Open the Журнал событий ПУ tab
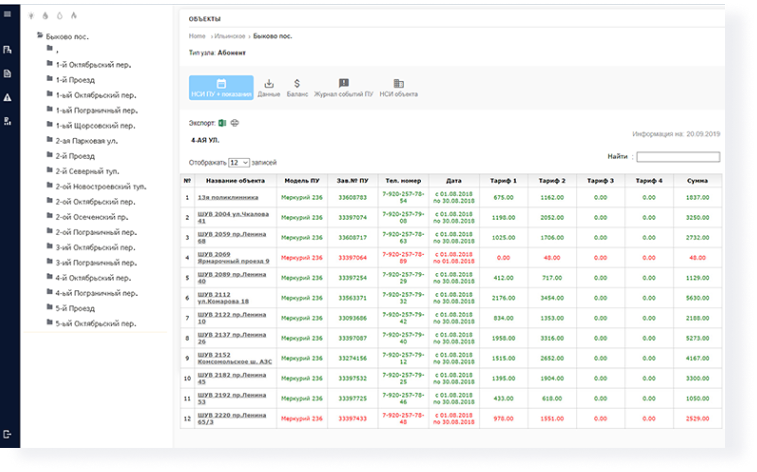This screenshot has width=757, height=472. [343, 88]
